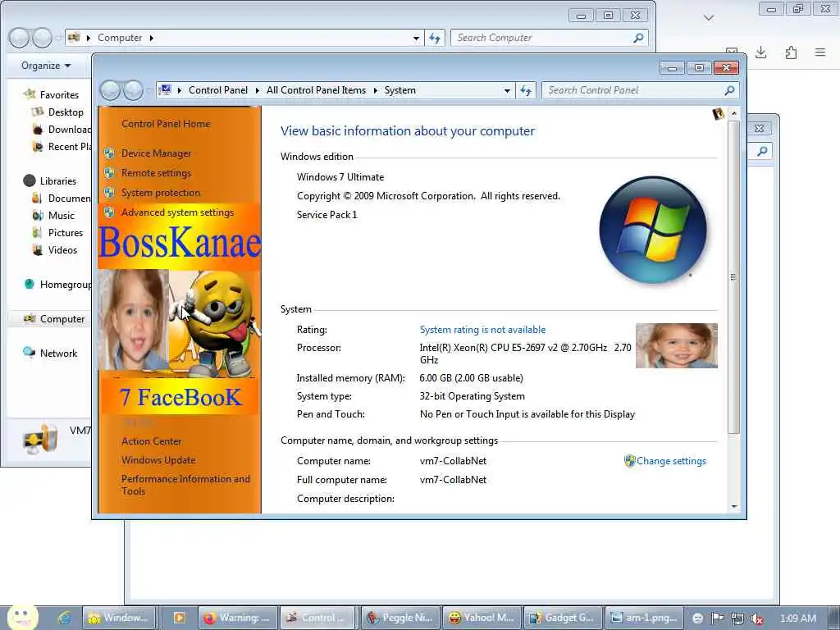Switch to Gadget G... taskbar button
Viewport: 840px width, 630px height.
pyautogui.click(x=563, y=618)
